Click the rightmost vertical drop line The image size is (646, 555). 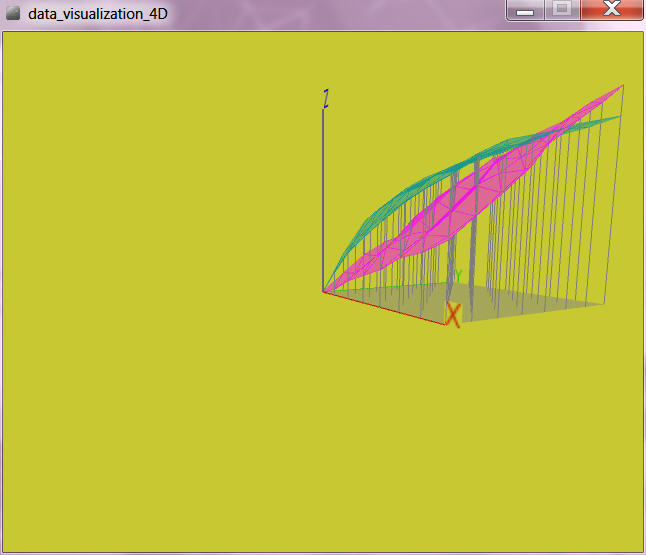(614, 200)
